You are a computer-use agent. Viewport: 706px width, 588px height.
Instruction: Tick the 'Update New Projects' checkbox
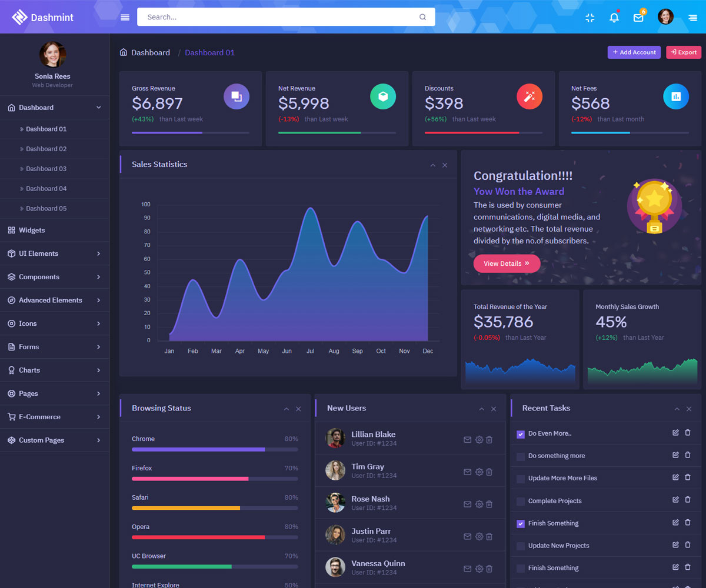coord(520,546)
